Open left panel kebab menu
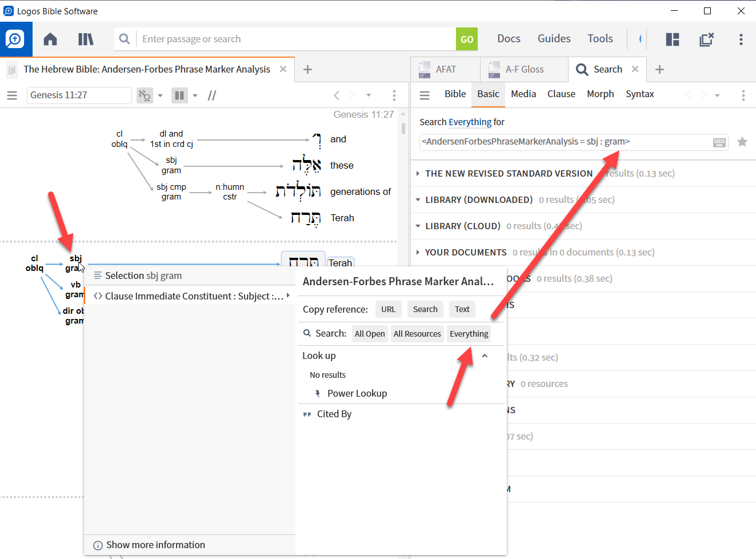756x559 pixels. 394,95
